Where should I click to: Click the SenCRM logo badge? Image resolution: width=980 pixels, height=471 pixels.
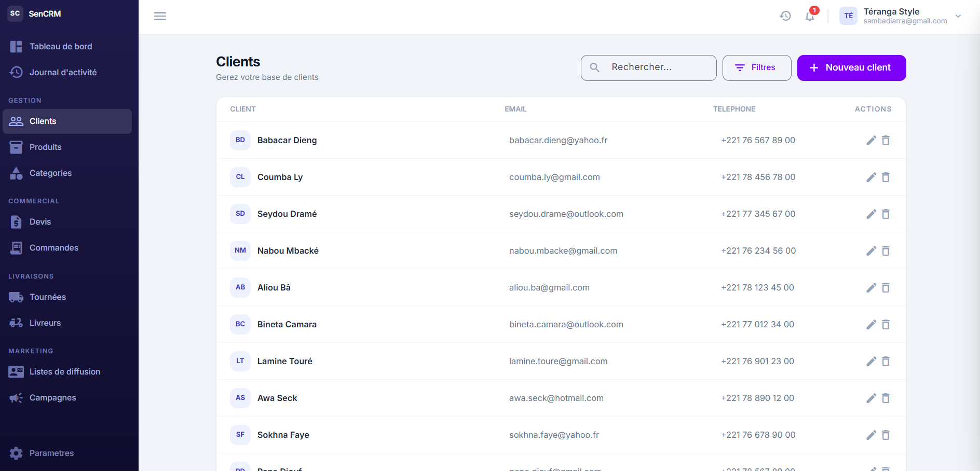pyautogui.click(x=15, y=13)
